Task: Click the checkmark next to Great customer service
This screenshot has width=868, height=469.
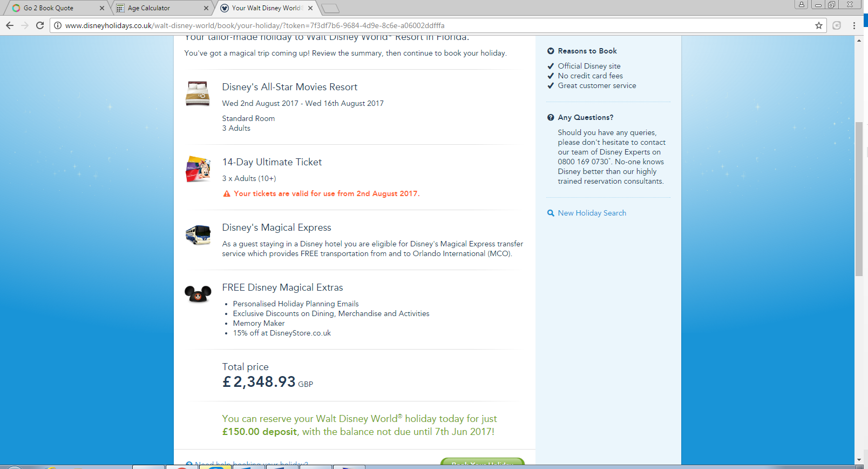Action: (x=551, y=85)
